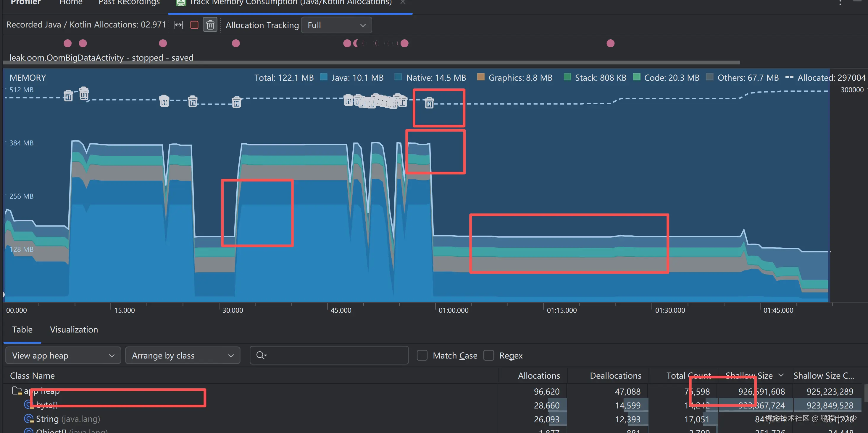The image size is (868, 433).
Task: Click the app heap folder icon
Action: [17, 391]
